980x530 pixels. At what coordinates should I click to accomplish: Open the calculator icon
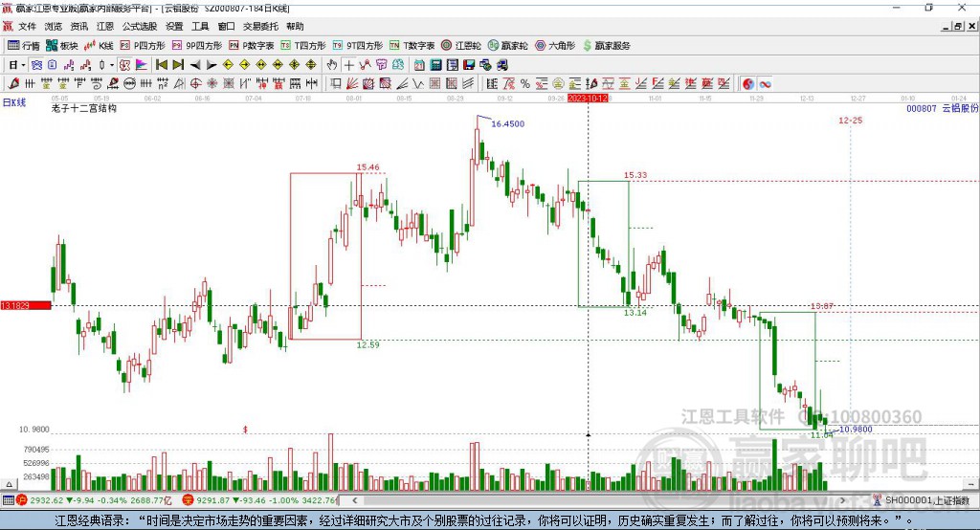point(435,65)
